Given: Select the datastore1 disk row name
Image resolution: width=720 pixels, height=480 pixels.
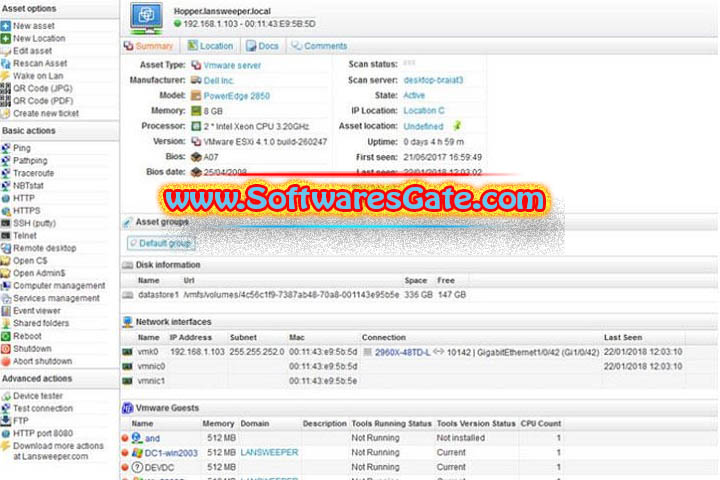Looking at the screenshot, I should (158, 294).
